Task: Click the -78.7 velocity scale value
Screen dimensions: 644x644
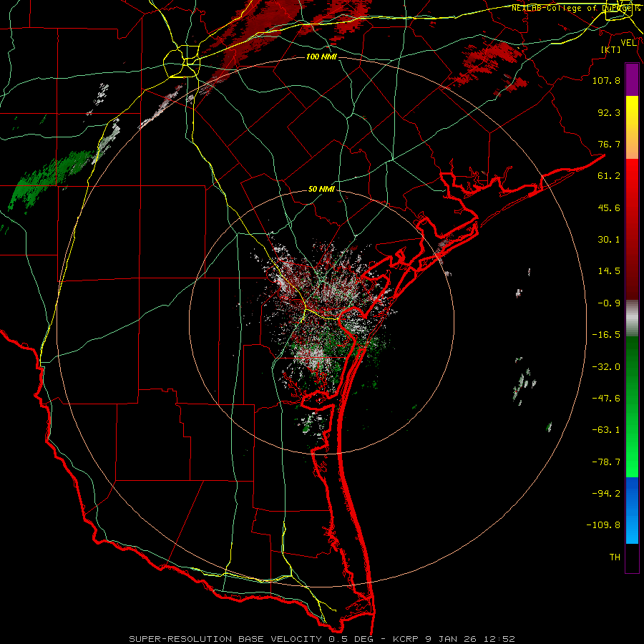Action: [606, 462]
